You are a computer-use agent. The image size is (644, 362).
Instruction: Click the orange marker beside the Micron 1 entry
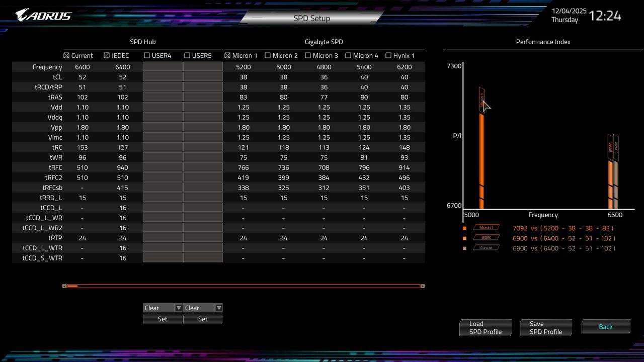(x=465, y=228)
